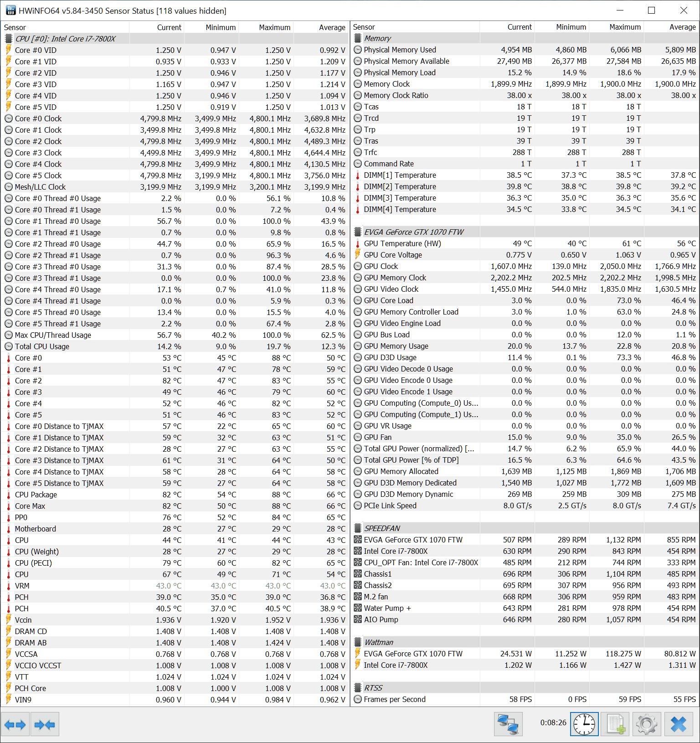
Task: Click the circle icon beside Total CPU Usage
Action: [x=9, y=346]
